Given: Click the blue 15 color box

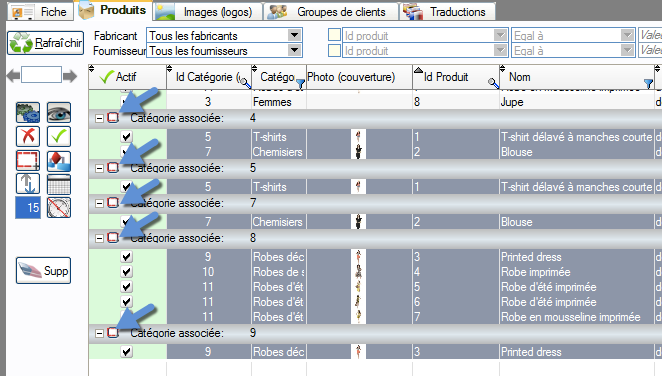Looking at the screenshot, I should point(28,208).
